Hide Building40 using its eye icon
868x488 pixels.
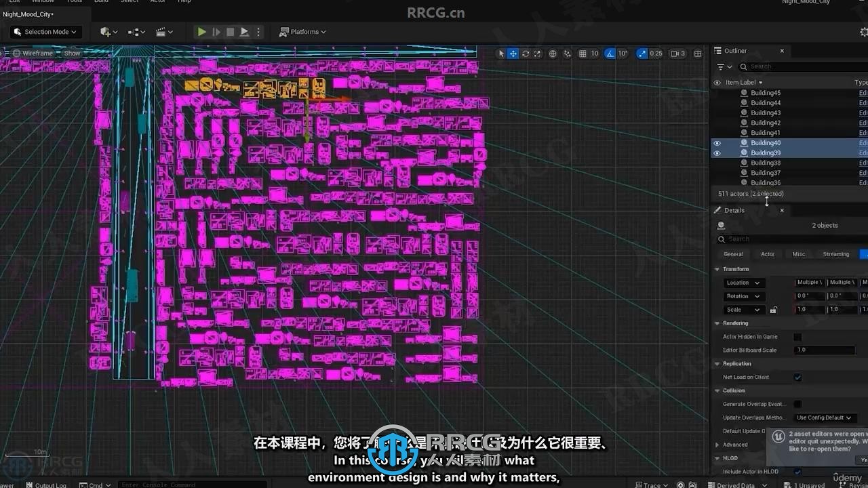(717, 143)
